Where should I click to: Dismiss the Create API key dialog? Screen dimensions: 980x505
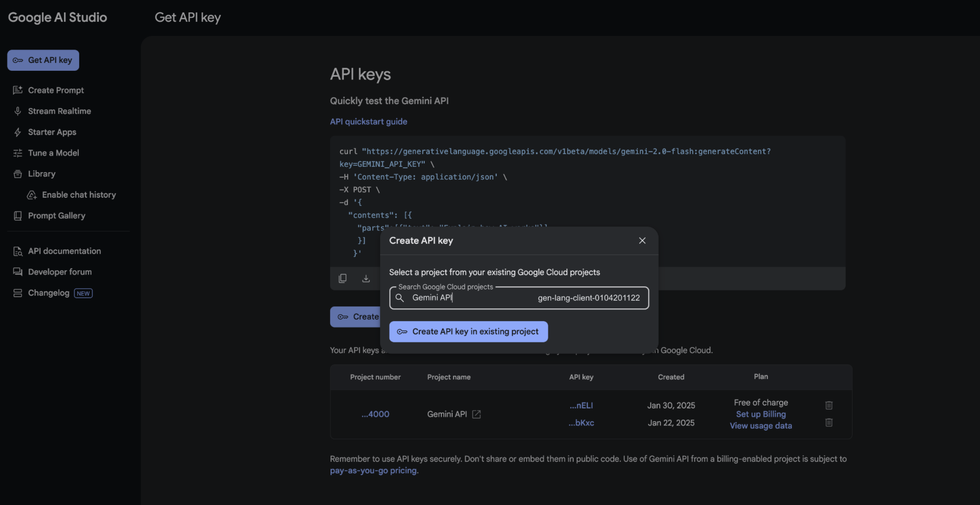[642, 240]
